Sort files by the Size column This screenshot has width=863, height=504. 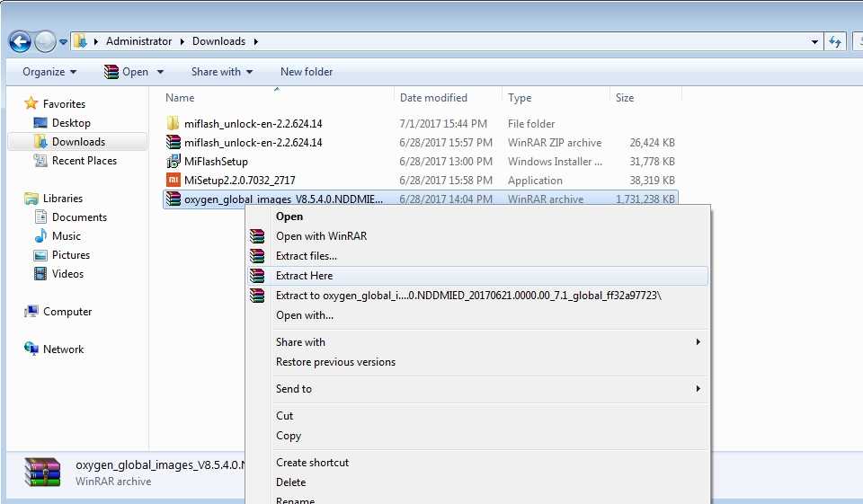pyautogui.click(x=625, y=98)
